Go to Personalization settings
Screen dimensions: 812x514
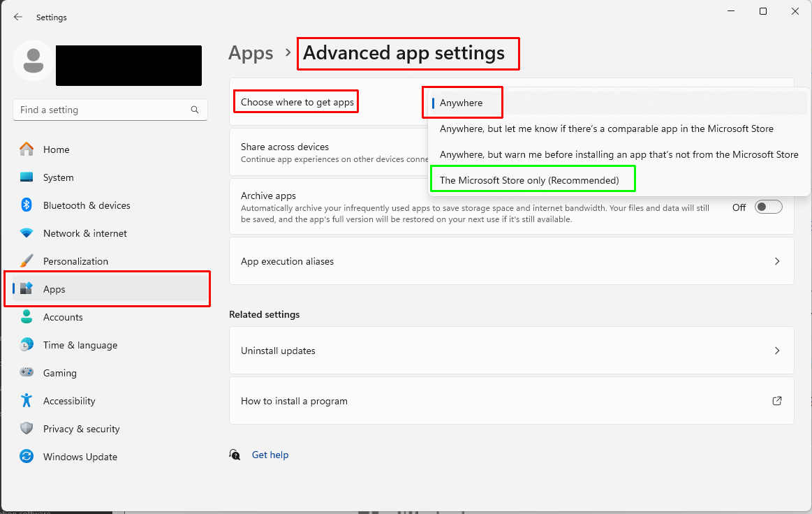tap(110, 261)
